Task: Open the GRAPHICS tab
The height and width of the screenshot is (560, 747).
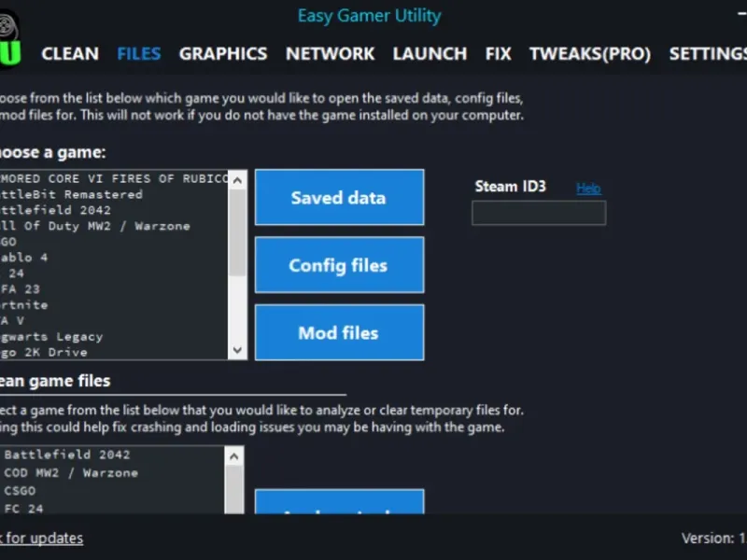Action: [x=223, y=53]
